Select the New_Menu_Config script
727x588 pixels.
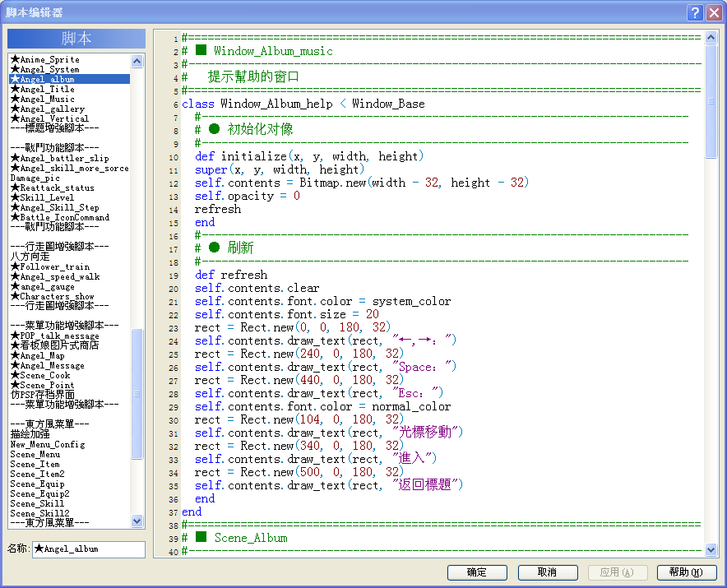[x=70, y=444]
